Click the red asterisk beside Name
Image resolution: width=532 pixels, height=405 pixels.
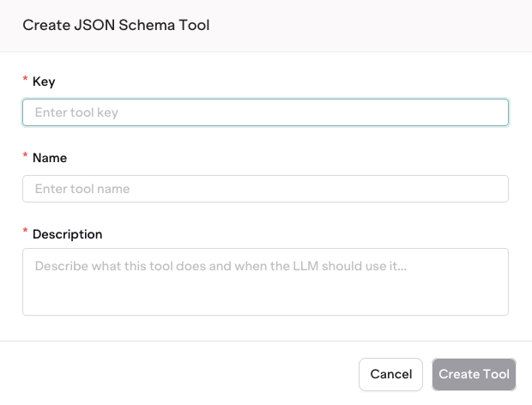[26, 157]
